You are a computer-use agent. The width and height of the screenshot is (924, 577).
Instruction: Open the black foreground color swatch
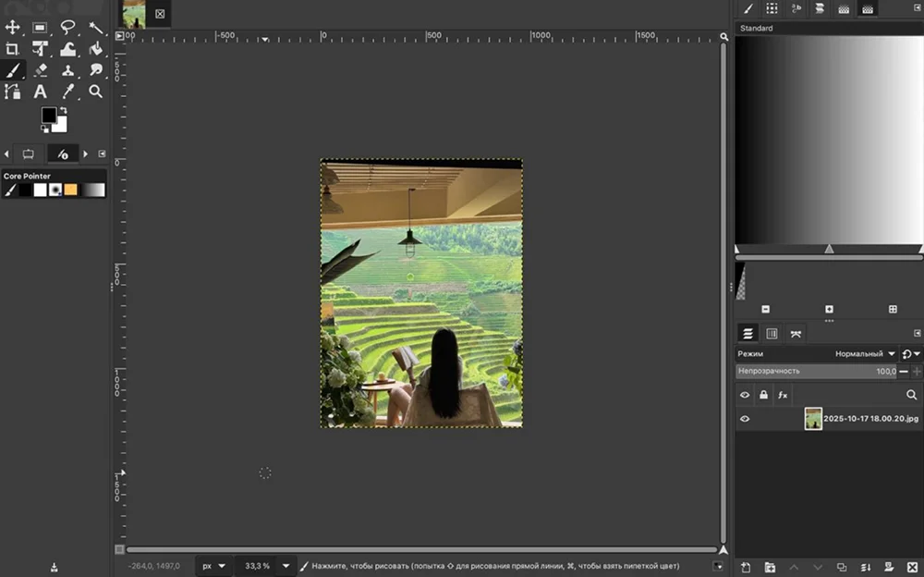(x=48, y=115)
